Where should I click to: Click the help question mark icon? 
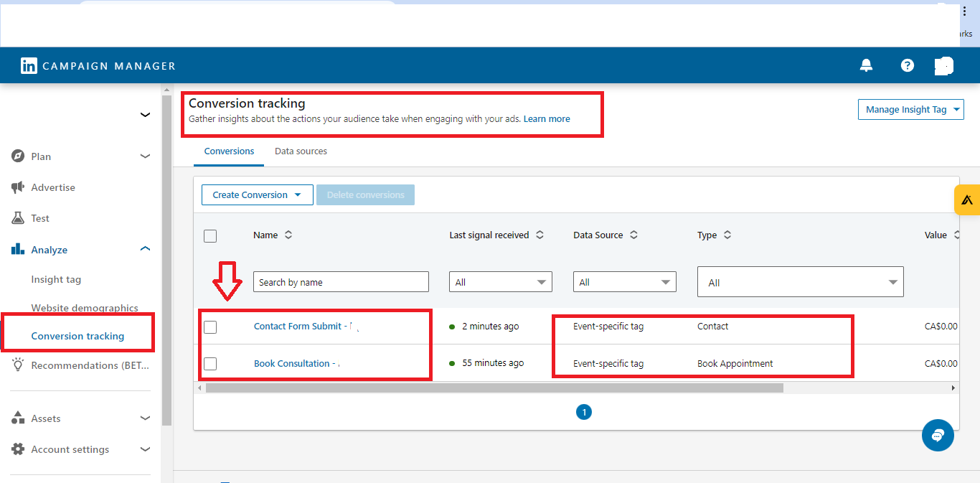click(907, 65)
